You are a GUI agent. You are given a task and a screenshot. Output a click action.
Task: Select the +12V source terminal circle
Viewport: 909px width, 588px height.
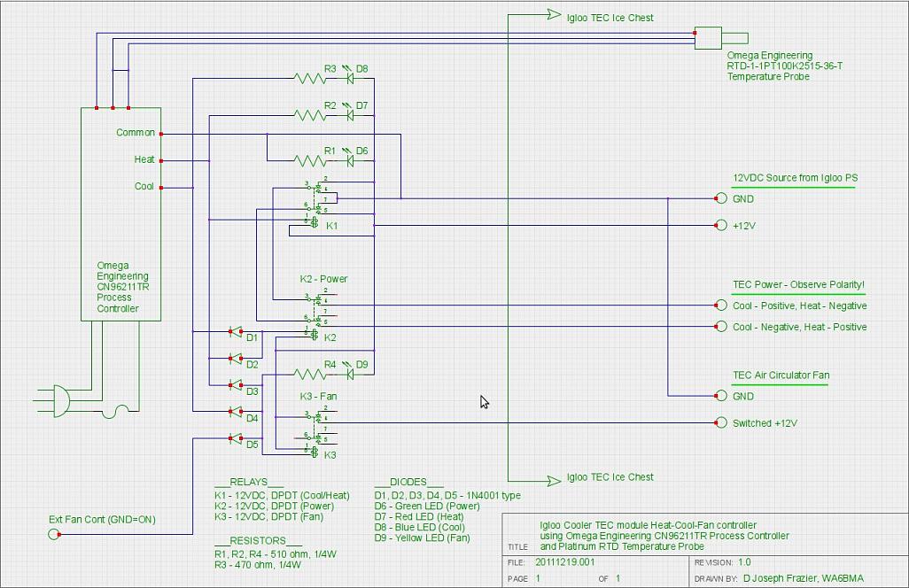click(721, 226)
